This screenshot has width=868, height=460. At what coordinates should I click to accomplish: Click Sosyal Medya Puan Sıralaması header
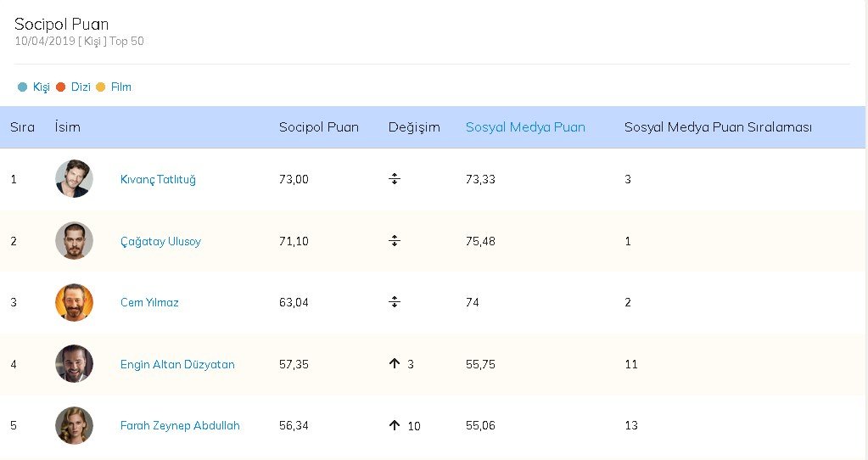pyautogui.click(x=718, y=127)
